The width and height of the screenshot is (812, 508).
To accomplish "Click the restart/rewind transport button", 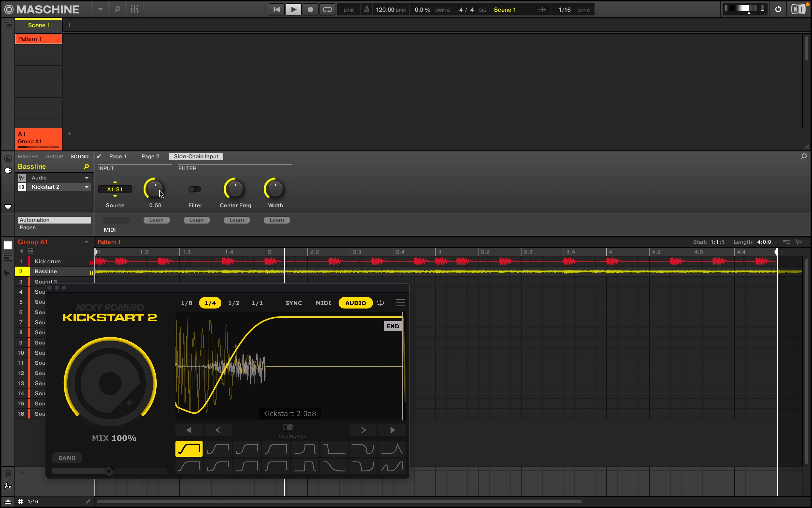I will point(276,9).
